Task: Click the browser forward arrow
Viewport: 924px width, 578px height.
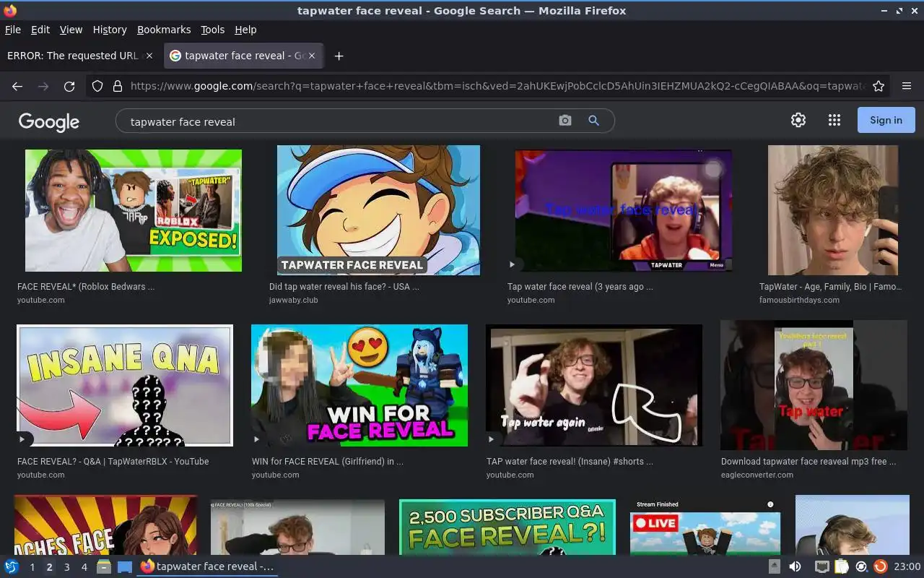Action: [x=43, y=86]
